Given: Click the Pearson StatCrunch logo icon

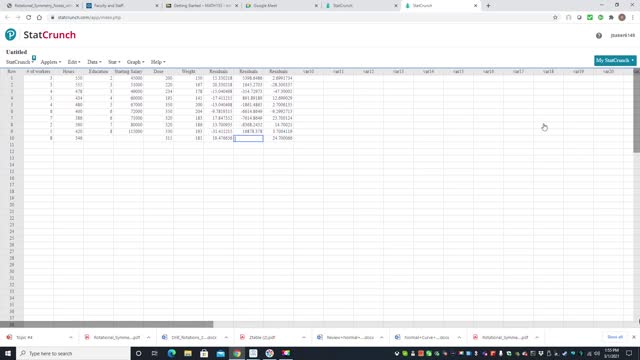Looking at the screenshot, I should (11, 35).
